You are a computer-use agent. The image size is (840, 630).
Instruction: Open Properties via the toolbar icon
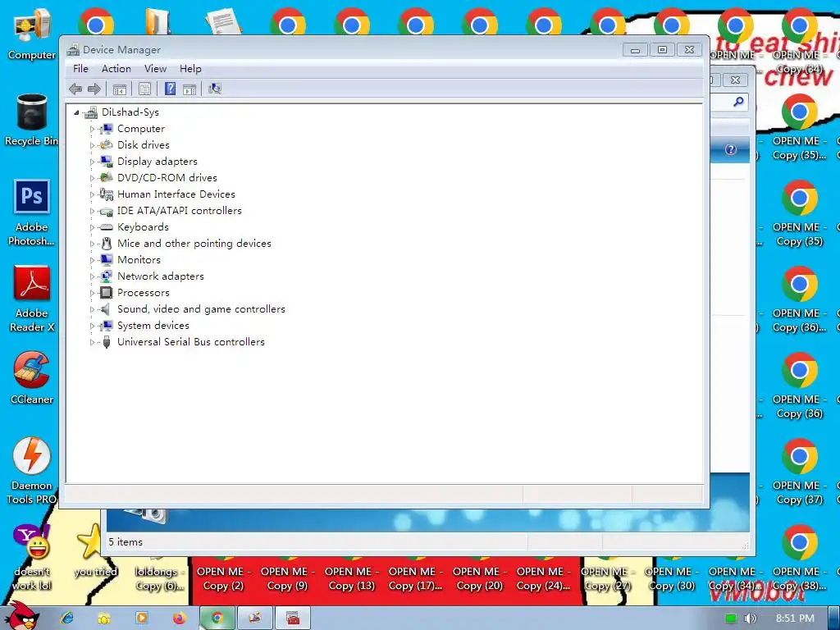(144, 89)
